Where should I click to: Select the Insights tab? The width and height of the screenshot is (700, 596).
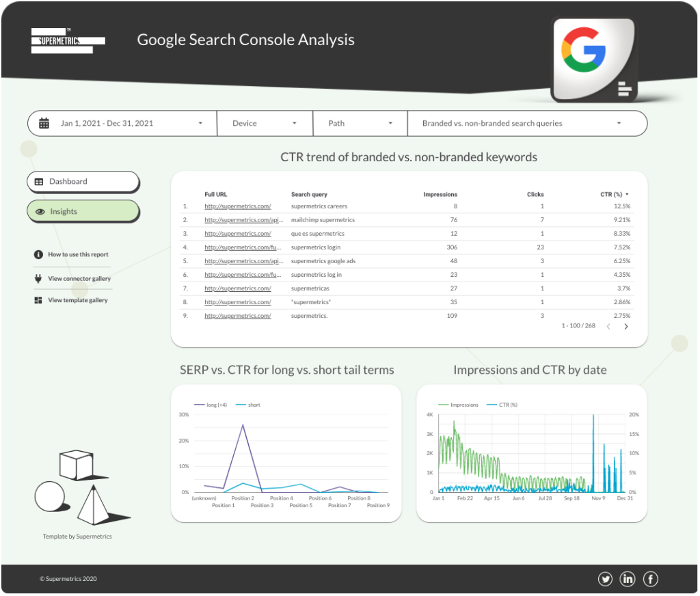[83, 212]
